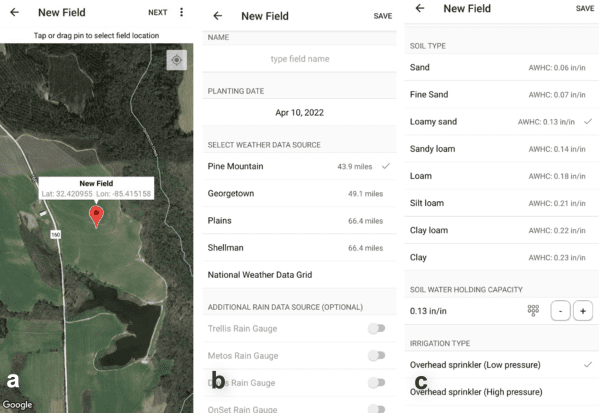Decrease soil water holding capacity with minus
Viewport: 600px width, 413px height.
560,311
